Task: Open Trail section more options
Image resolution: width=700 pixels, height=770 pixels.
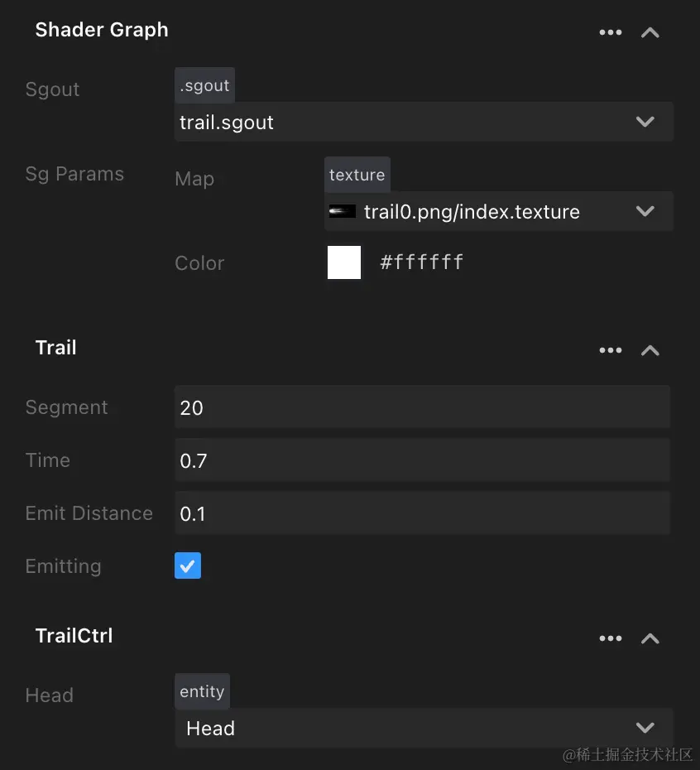Action: click(x=610, y=350)
